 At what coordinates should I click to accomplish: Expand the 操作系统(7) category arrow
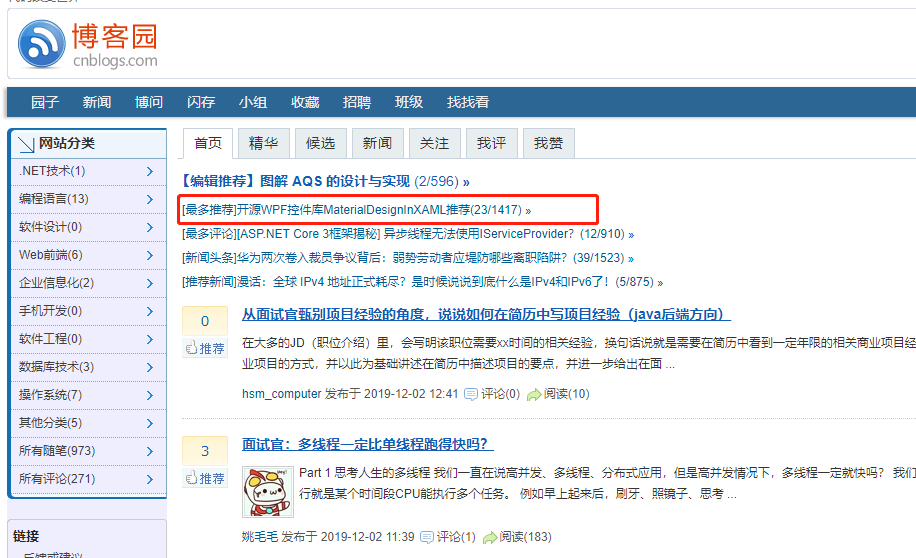coord(150,396)
